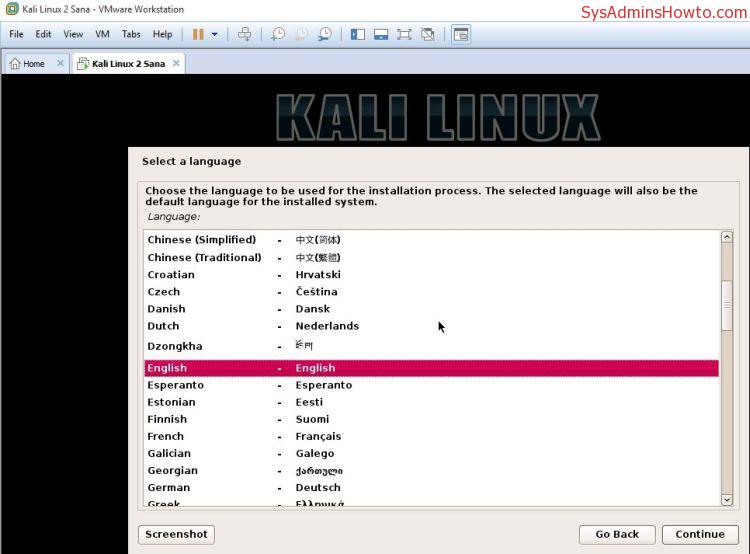Image resolution: width=750 pixels, height=554 pixels.
Task: Enter full screen mode icon
Action: click(404, 34)
